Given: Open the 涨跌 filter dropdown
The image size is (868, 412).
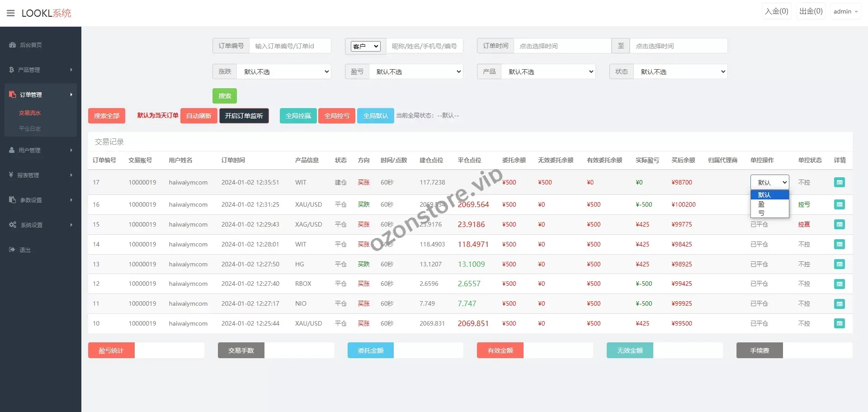Looking at the screenshot, I should [x=284, y=71].
